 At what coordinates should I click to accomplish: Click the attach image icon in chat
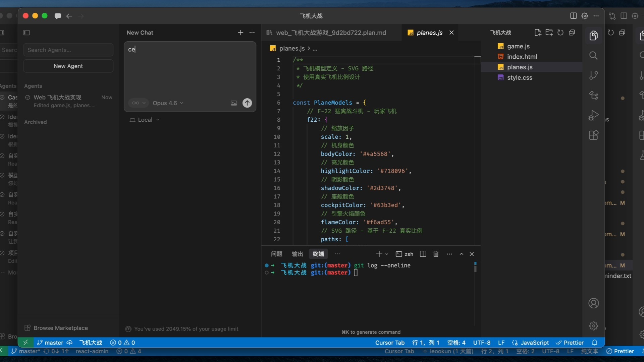click(234, 103)
